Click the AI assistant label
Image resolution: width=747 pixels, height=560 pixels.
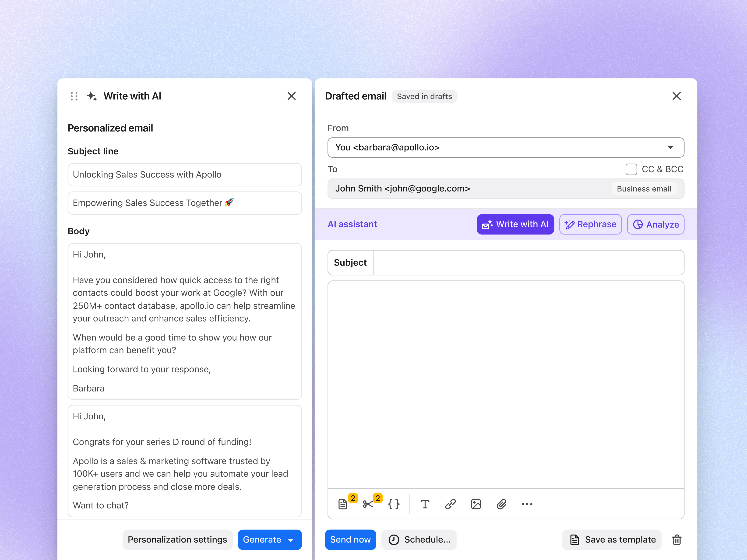tap(352, 224)
